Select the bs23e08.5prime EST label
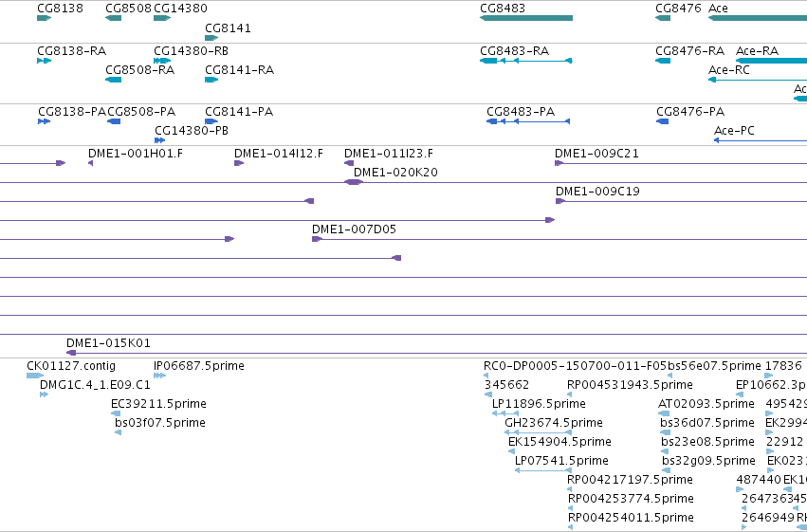 (707, 442)
